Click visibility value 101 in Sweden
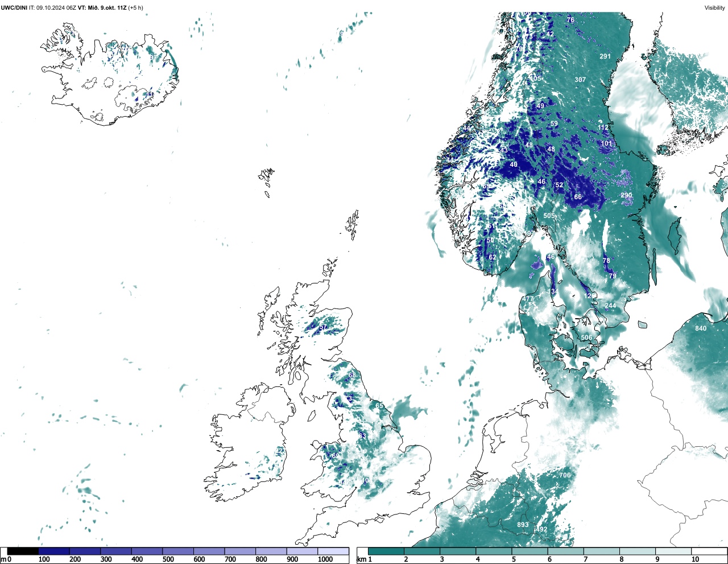Viewport: 728px width, 564px height. pos(607,143)
